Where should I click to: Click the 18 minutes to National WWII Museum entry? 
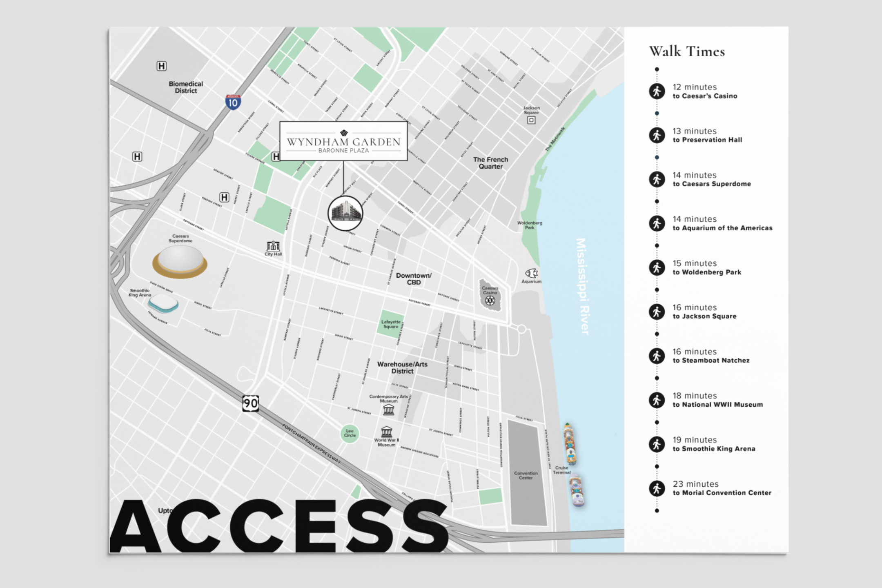click(717, 400)
